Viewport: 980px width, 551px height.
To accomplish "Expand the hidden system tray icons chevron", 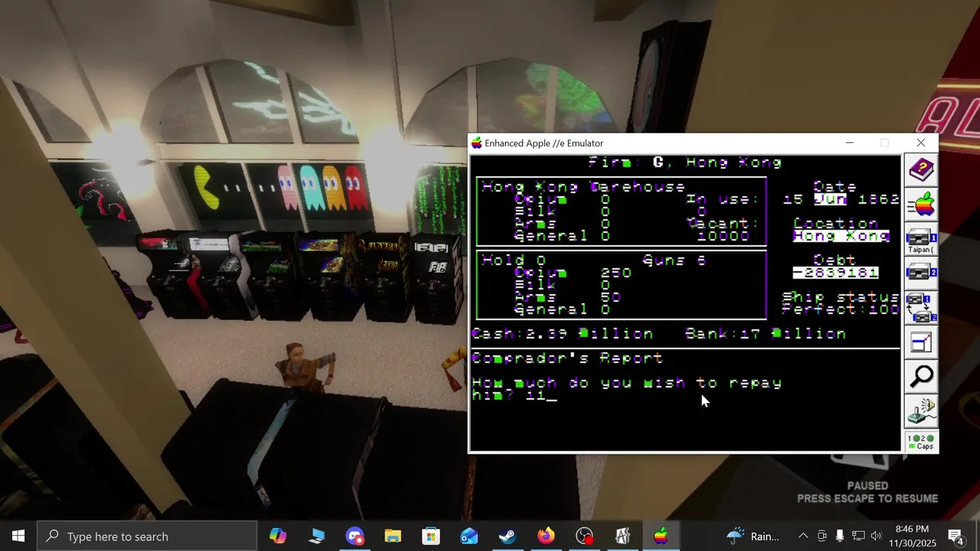I will coord(803,536).
